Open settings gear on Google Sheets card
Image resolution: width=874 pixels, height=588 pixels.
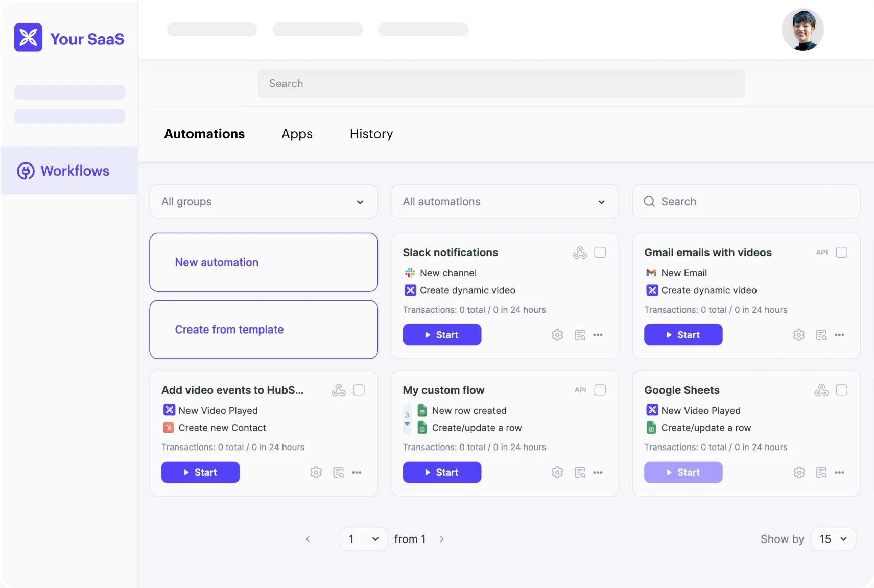point(799,473)
